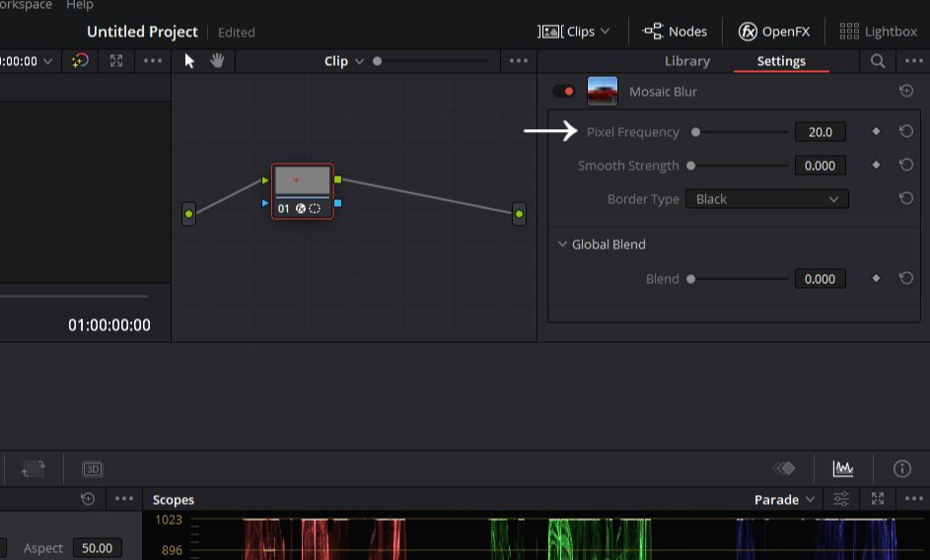The height and width of the screenshot is (560, 930).
Task: Toggle the 3D palette button
Action: 93,469
